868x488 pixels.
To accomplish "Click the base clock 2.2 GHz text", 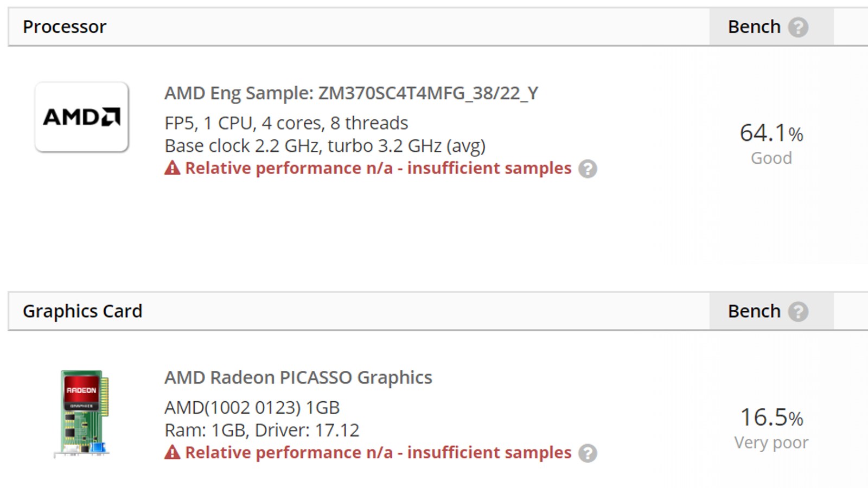I will pyautogui.click(x=324, y=145).
